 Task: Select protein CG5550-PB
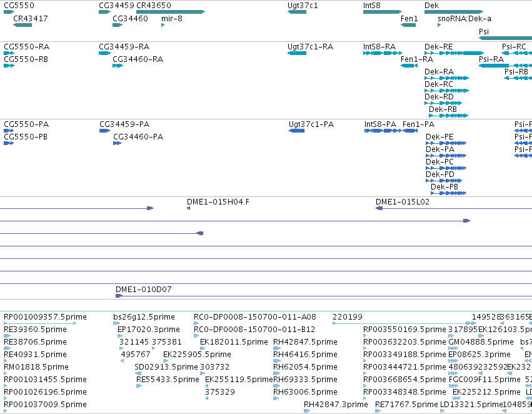coord(9,143)
